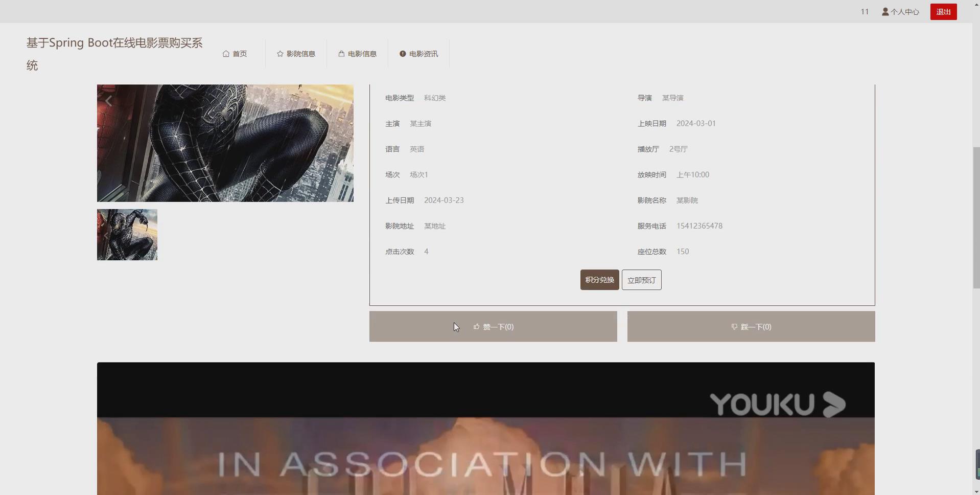Toggle dislike by clicking 踩一下(0)
This screenshot has width=980, height=495.
pos(751,326)
